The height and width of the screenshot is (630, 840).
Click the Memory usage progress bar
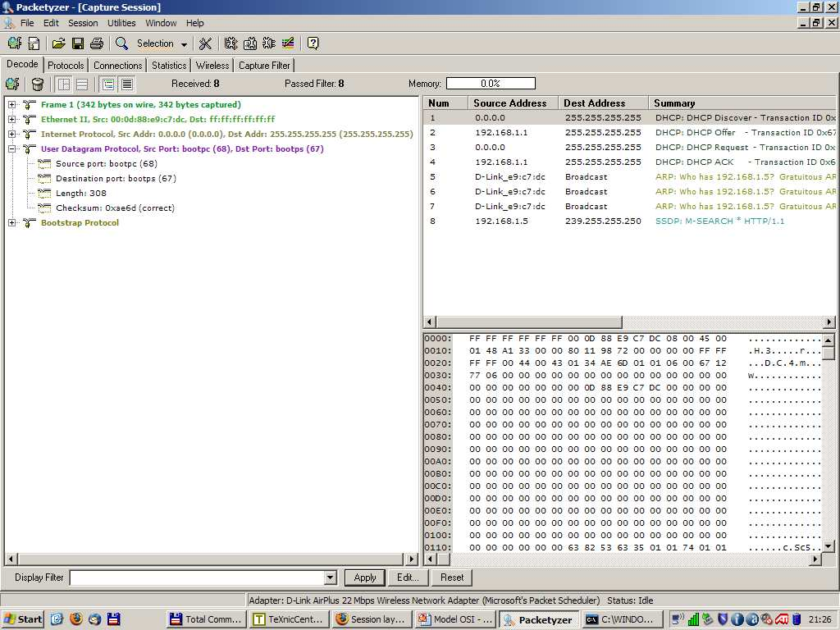coord(491,84)
